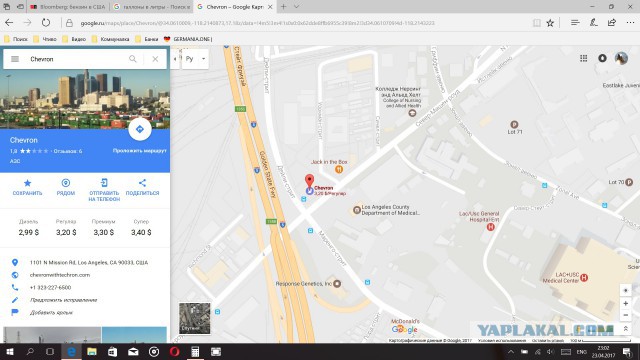The height and width of the screenshot is (360, 640).
Task: Open the Видео favorites folder
Action: click(74, 39)
